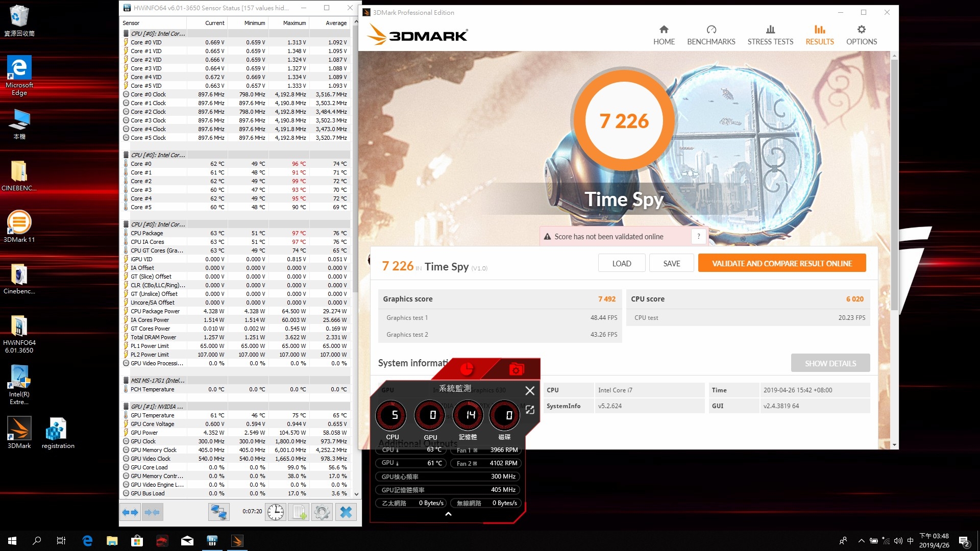
Task: Show hidden system tray icons chevron
Action: [x=862, y=541]
